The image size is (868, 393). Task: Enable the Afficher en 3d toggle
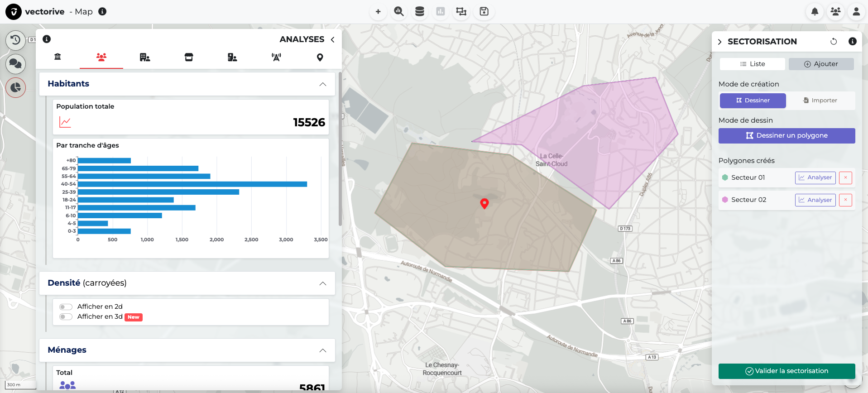[x=66, y=317]
